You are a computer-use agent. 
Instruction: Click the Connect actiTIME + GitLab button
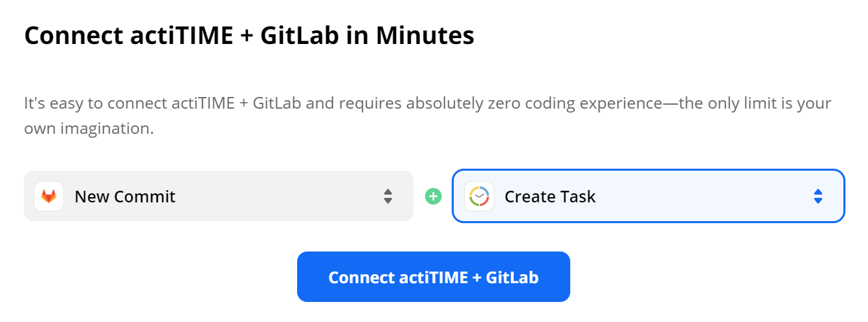tap(433, 277)
